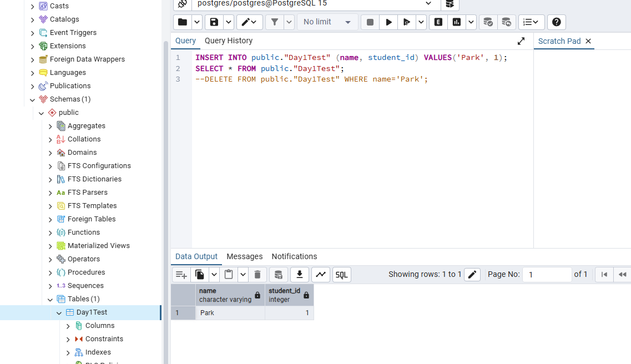
Task: Copy rows icon in Data Output
Action: pos(200,275)
